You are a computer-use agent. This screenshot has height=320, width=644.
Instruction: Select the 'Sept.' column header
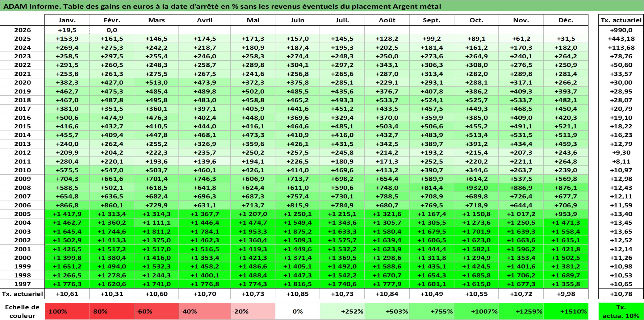pyautogui.click(x=432, y=20)
